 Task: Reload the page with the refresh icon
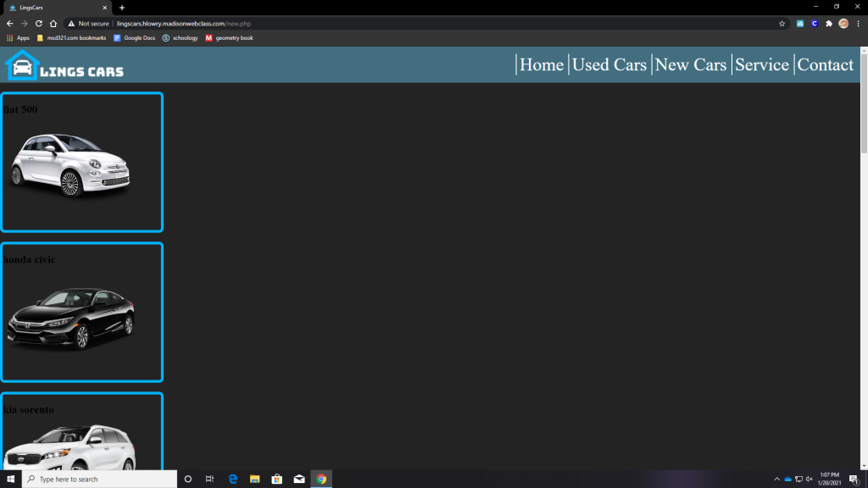point(39,24)
